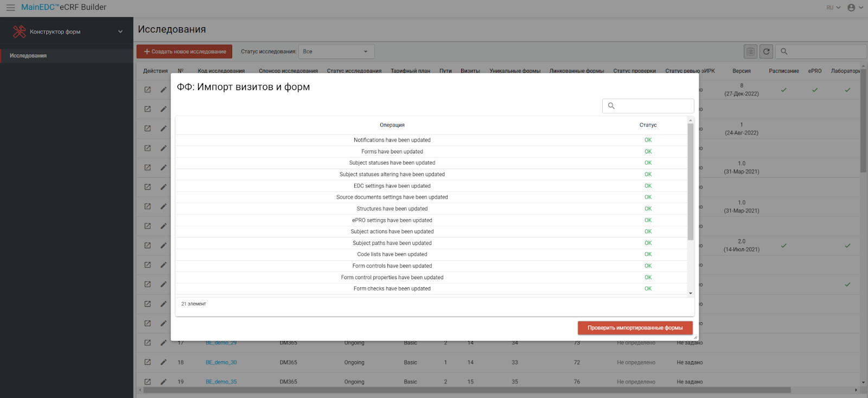The image size is (868, 398).
Task: Edit study with version 2.0 (14-Июл-2021)
Action: (163, 245)
